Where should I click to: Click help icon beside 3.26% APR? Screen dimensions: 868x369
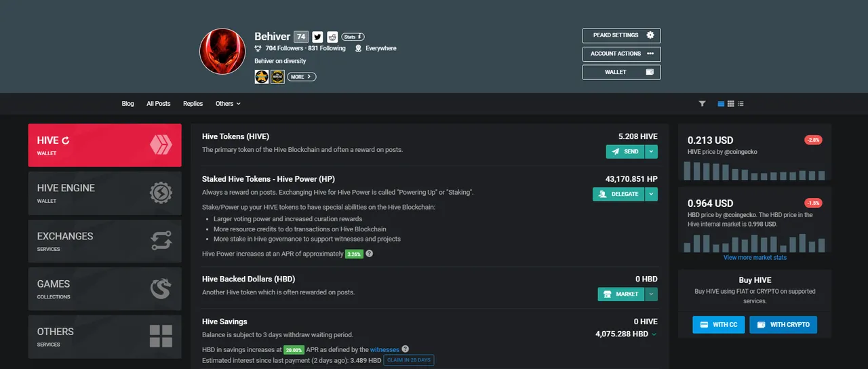[x=370, y=253]
